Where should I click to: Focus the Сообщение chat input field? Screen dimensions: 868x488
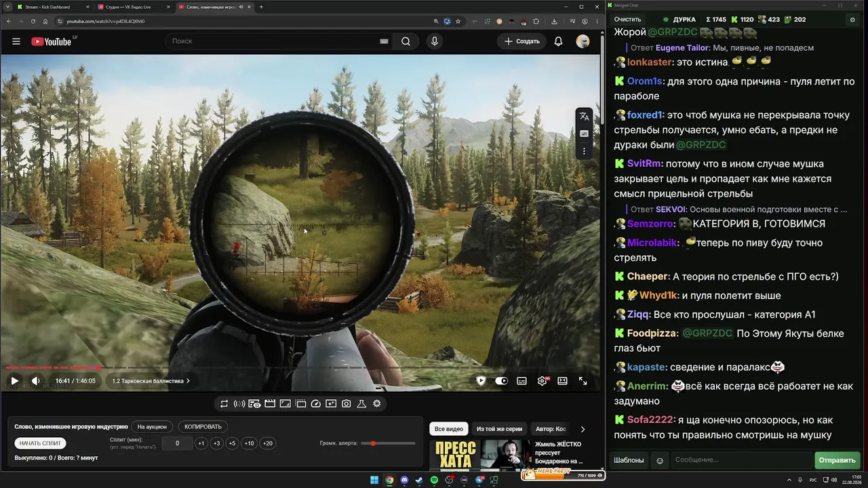tap(741, 460)
